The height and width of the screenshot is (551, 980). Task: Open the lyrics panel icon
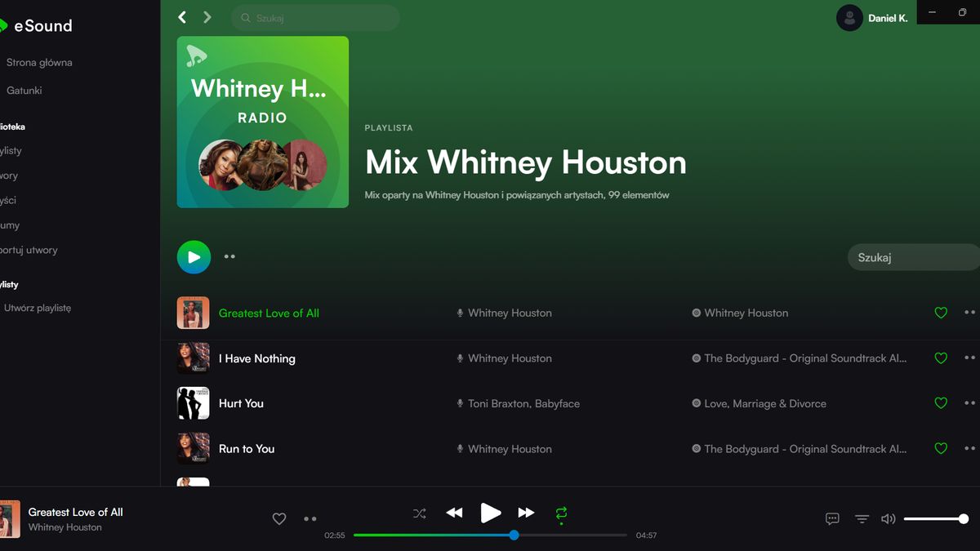click(x=832, y=518)
